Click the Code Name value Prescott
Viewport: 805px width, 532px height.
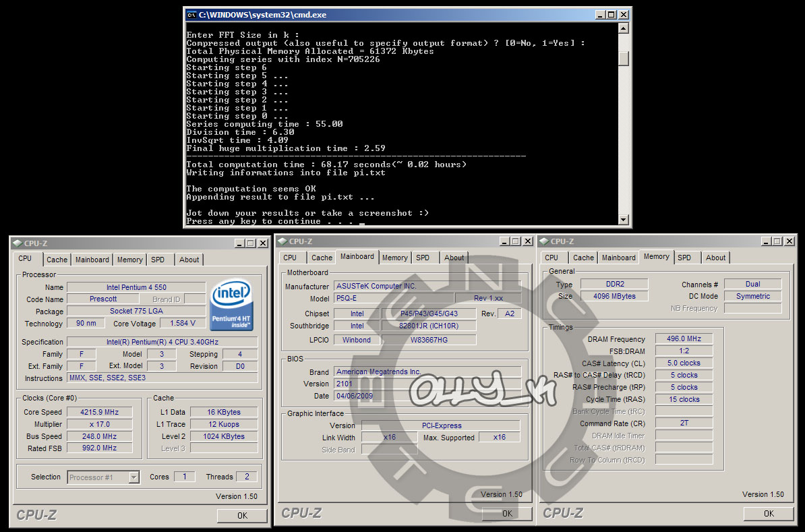tap(102, 299)
